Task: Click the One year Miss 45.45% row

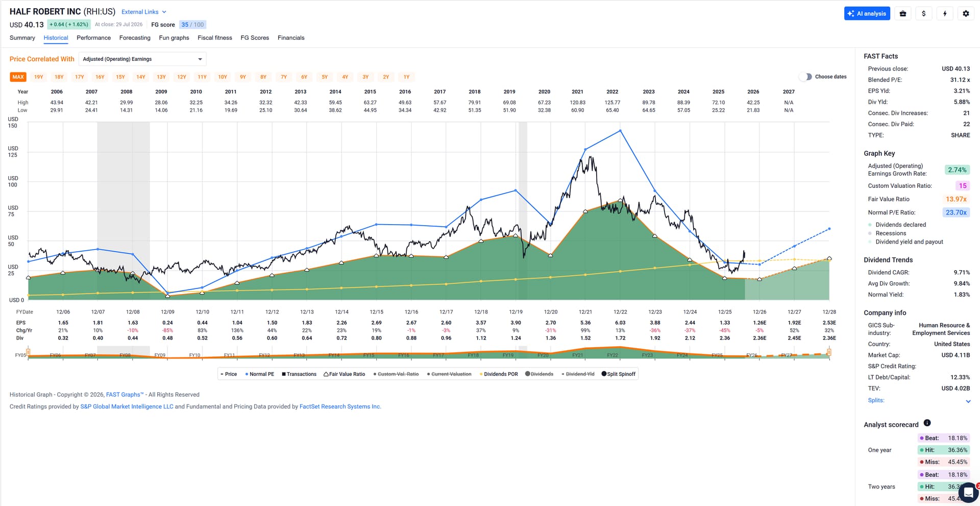Action: (x=943, y=462)
